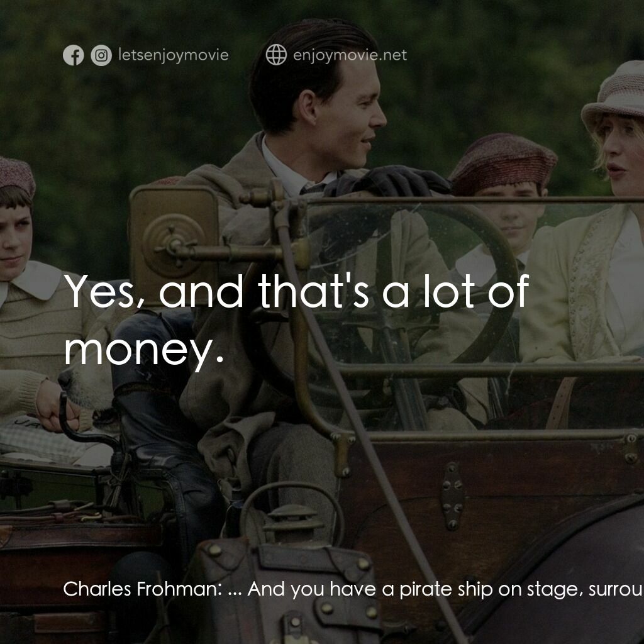644x644 pixels.
Task: Click the globe website icon
Action: click(x=276, y=55)
